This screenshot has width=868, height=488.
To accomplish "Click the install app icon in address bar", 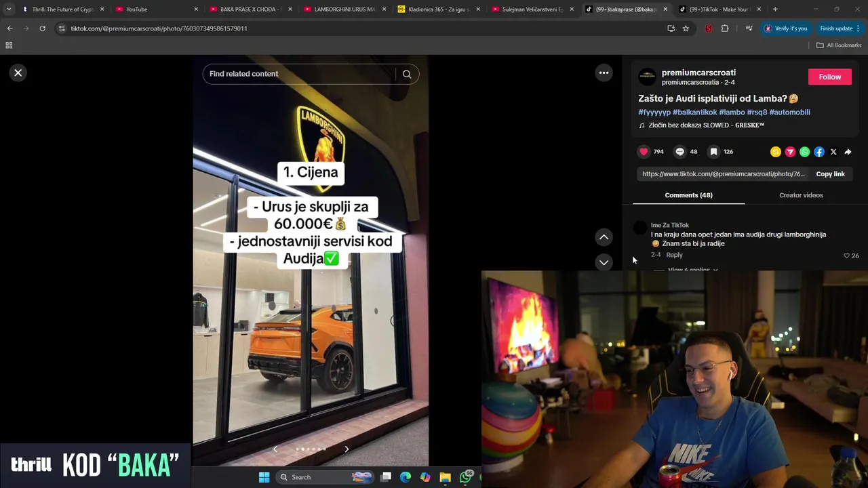I will coord(671,28).
